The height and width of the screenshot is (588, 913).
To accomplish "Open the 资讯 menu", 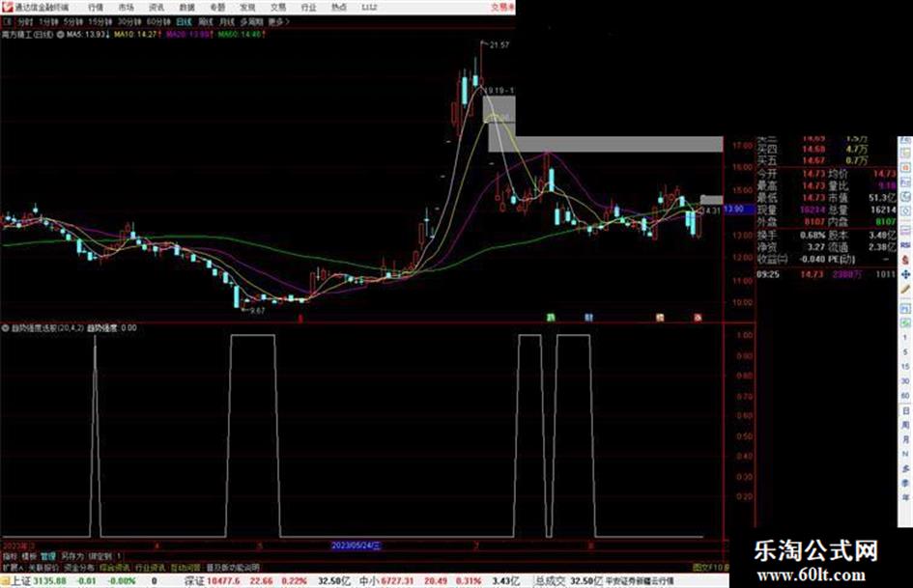I will tap(157, 7).
